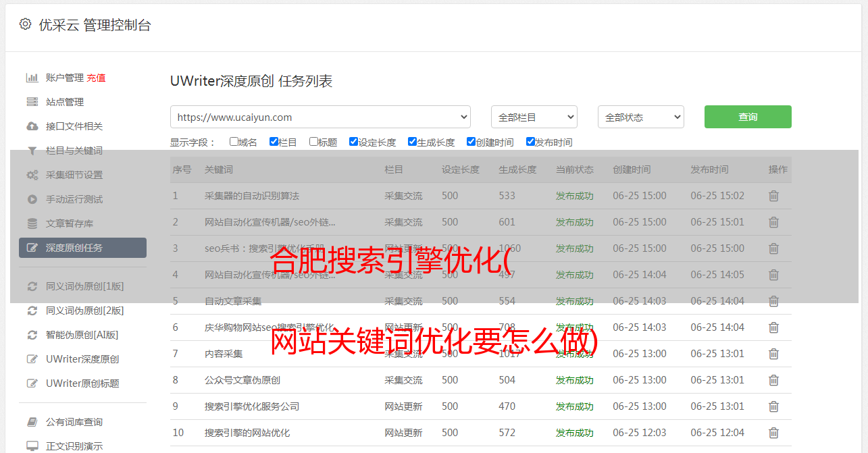The width and height of the screenshot is (868, 453).
Task: Click the 内容采集 keyword in row 7
Action: [x=224, y=354]
